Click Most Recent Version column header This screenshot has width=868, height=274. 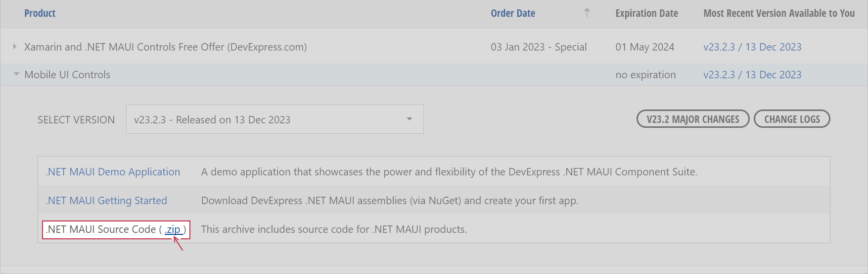pyautogui.click(x=778, y=13)
